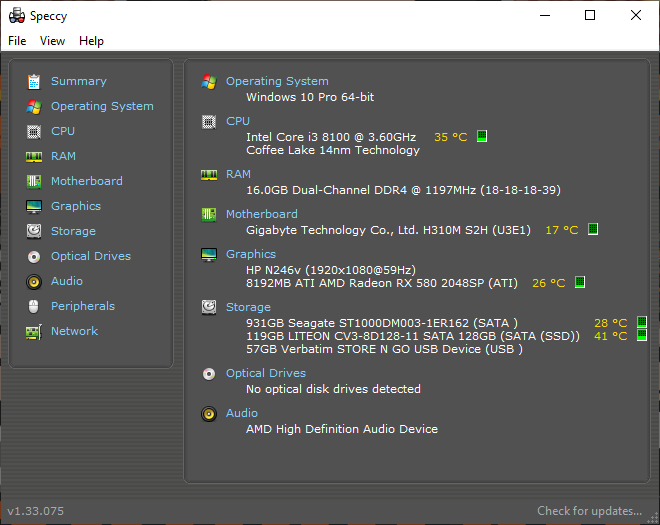660x525 pixels.
Task: Open Audio section from sidebar
Action: click(67, 281)
